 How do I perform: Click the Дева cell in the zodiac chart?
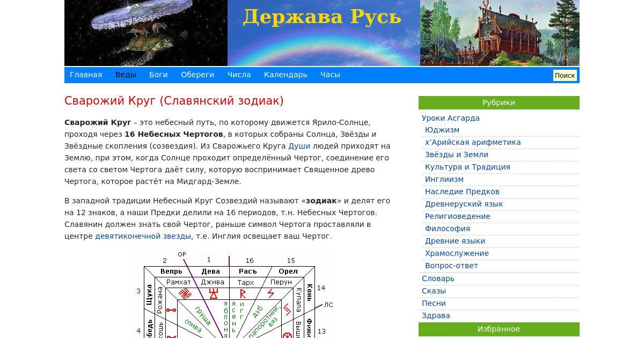(x=211, y=271)
